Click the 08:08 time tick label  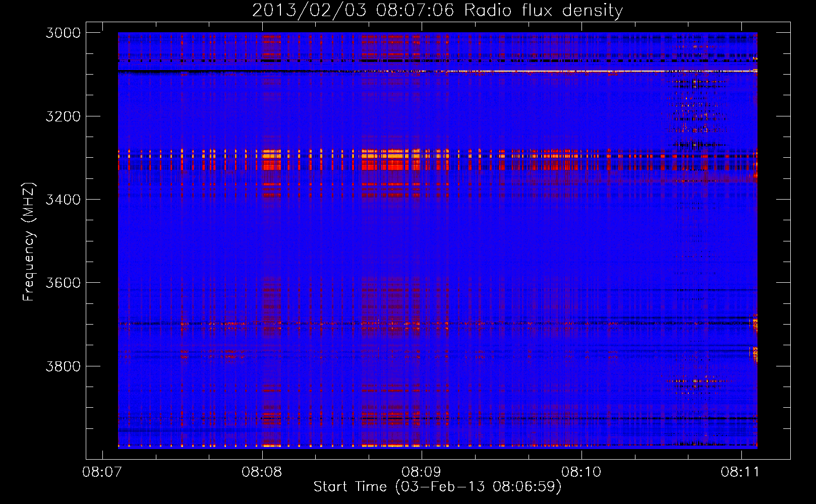pos(262,472)
